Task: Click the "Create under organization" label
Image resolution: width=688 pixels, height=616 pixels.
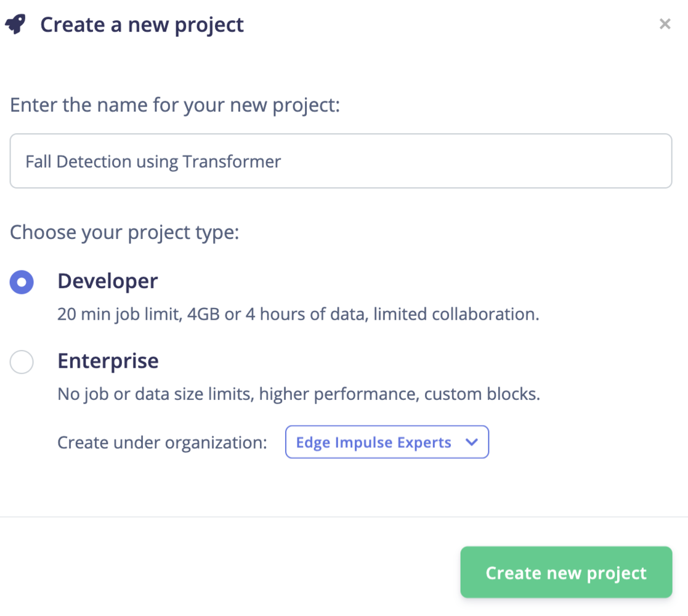Action: [x=162, y=442]
